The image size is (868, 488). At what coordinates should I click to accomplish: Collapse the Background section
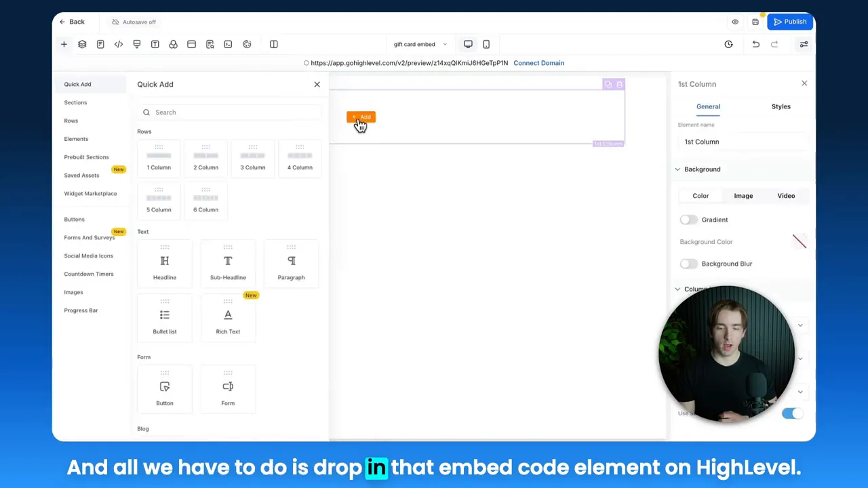[677, 169]
